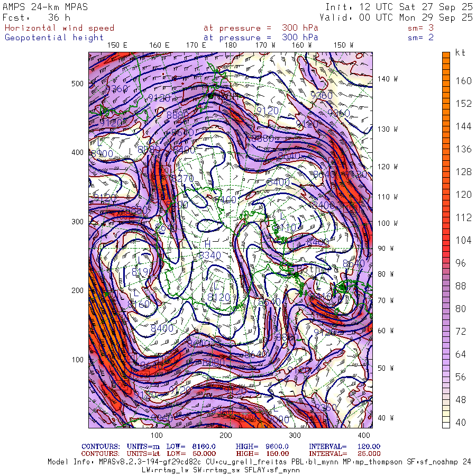Click the 'sm= 2' smoothing label

421,38
